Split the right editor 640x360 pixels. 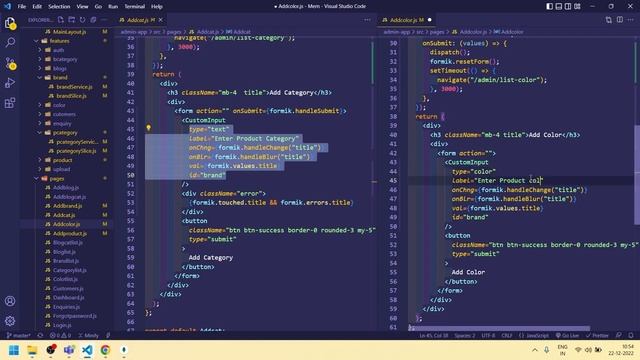tap(620, 20)
